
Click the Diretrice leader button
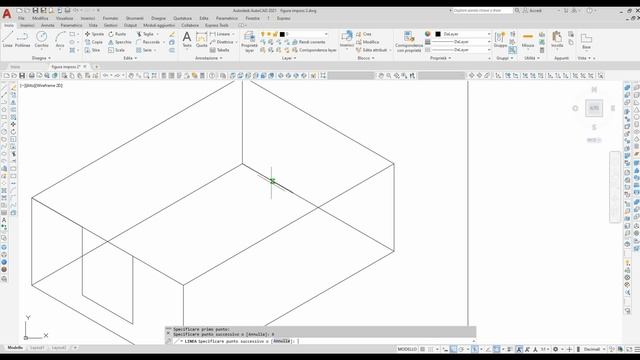[x=222, y=42]
